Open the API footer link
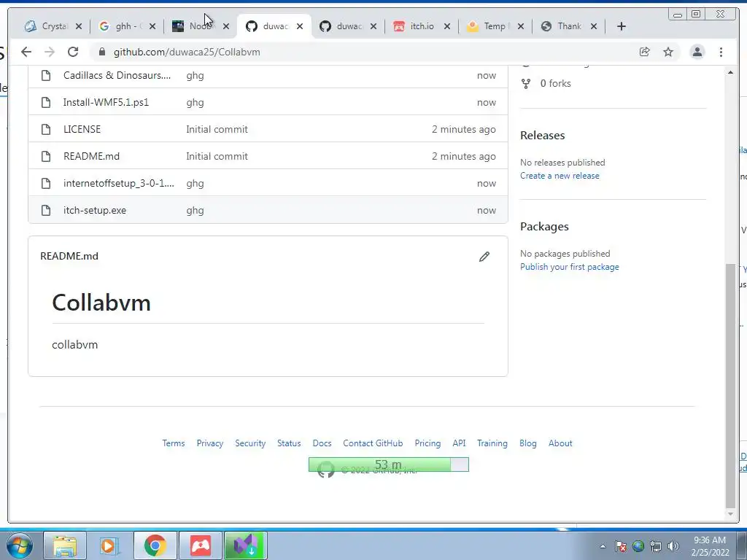747x560 pixels. point(460,443)
